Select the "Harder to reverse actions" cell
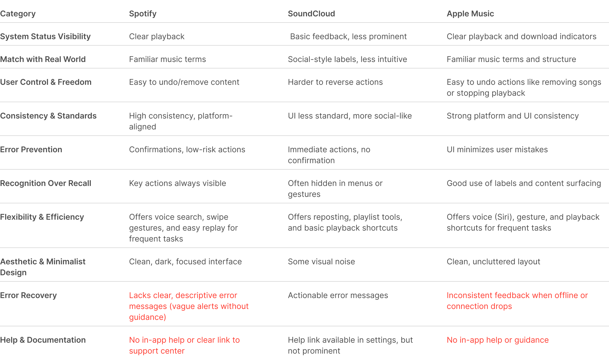This screenshot has width=609, height=364. point(335,82)
